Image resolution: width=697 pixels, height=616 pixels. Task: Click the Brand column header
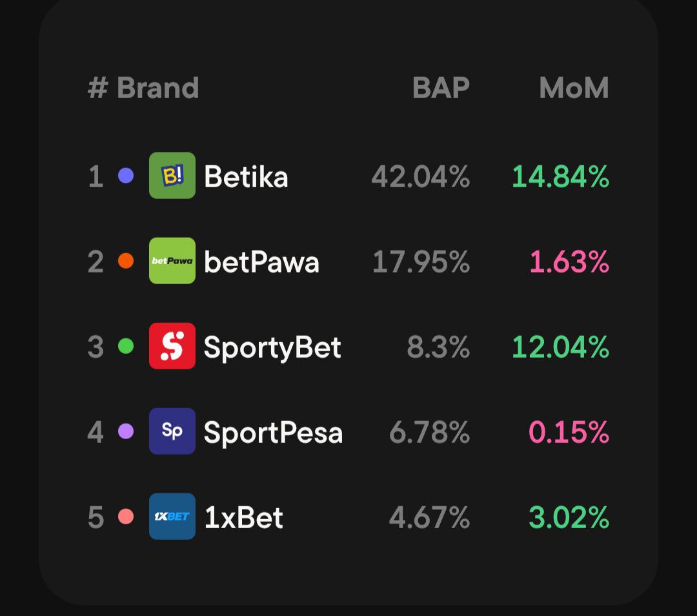[157, 88]
